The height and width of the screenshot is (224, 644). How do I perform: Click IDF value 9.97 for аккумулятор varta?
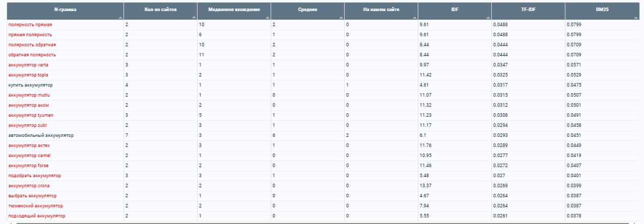[424, 65]
